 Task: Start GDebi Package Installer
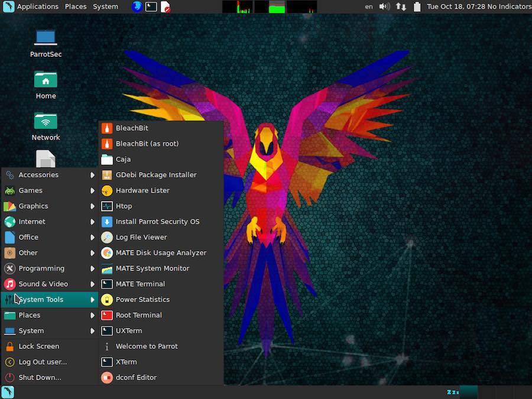(x=161, y=175)
